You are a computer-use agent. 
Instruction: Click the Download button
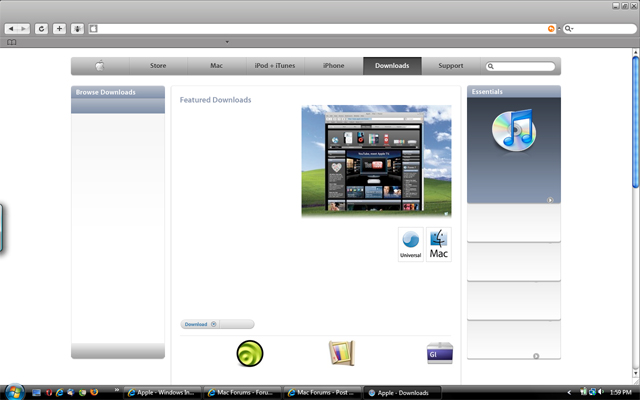[200, 324]
